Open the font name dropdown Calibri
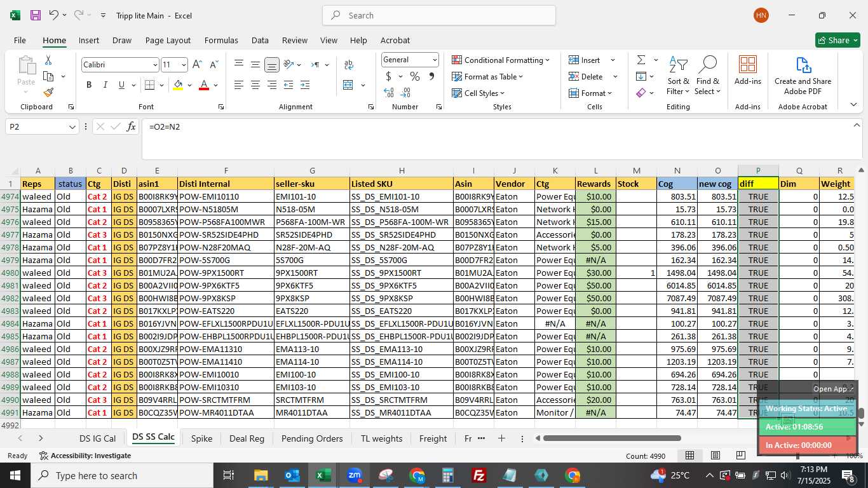 tap(155, 65)
